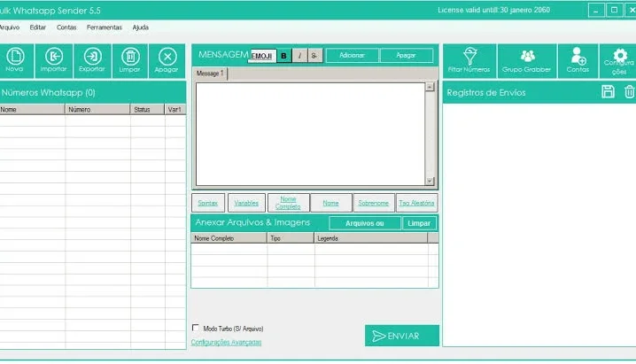
Task: Click the ENVIAR send button
Action: pos(401,336)
